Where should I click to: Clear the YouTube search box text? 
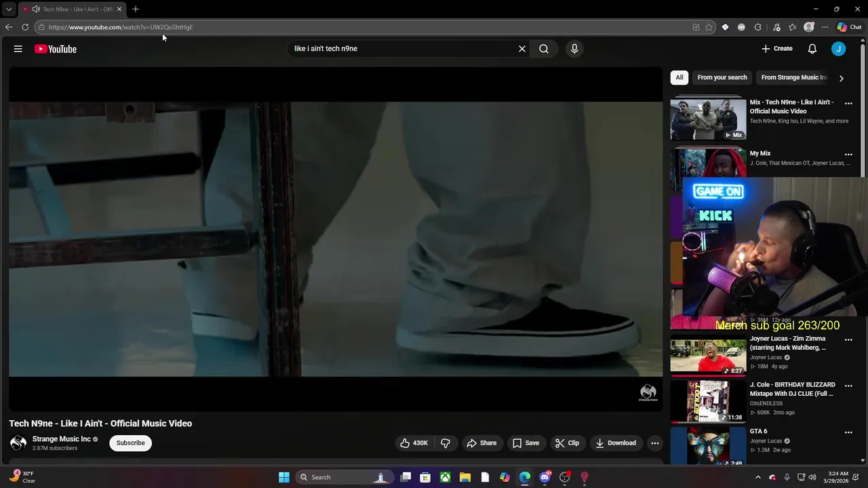(x=522, y=49)
